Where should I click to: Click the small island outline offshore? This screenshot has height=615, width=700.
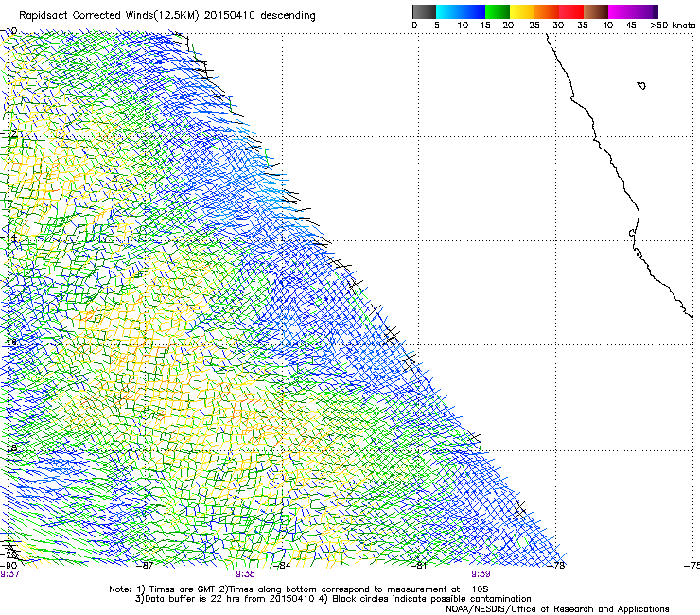641,85
